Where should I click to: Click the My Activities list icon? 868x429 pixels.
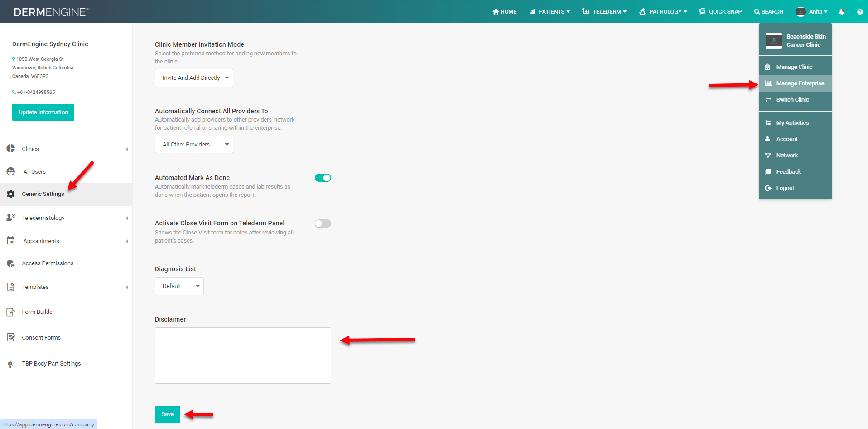(768, 123)
